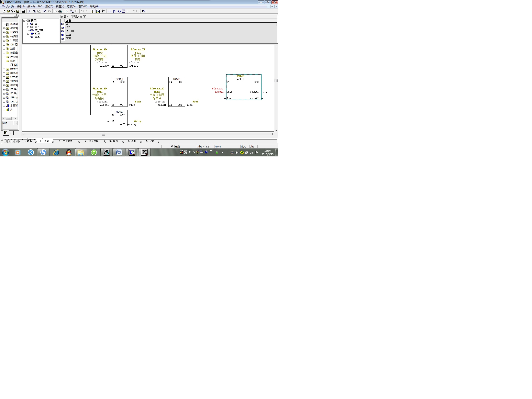Select the TEMP row in interface table

68,38
